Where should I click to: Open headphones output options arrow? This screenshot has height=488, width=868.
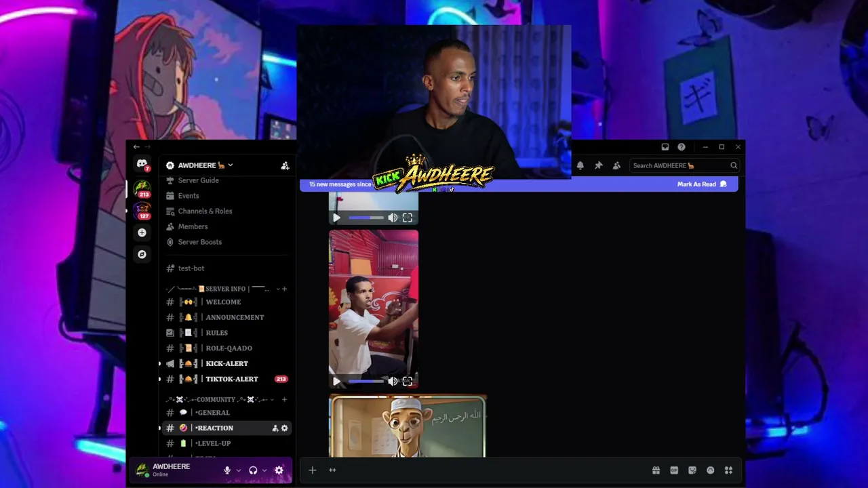[264, 470]
